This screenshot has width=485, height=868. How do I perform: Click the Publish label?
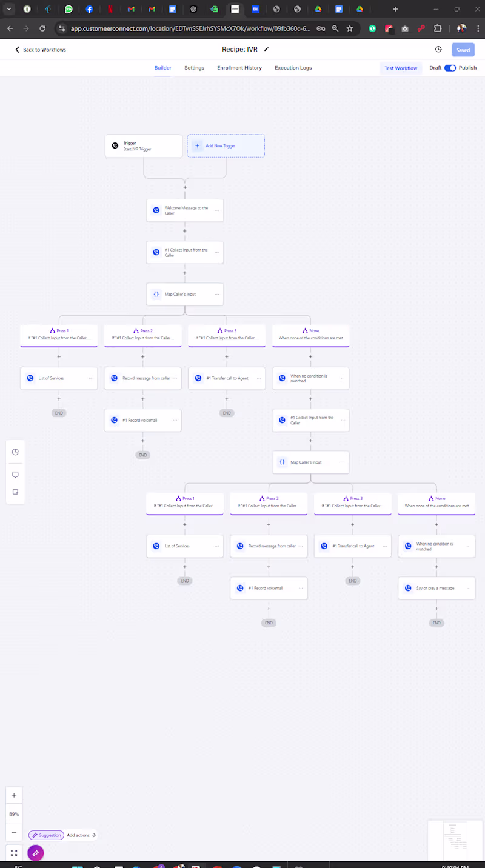[467, 68]
